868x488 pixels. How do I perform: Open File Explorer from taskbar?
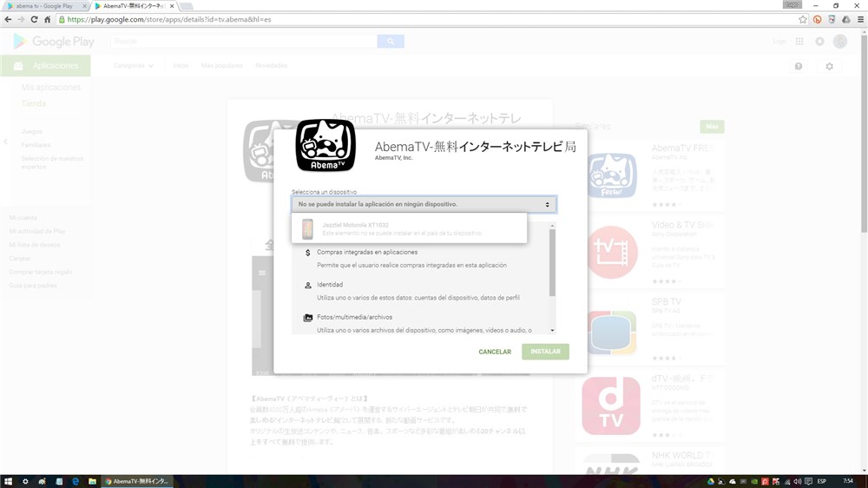click(93, 481)
